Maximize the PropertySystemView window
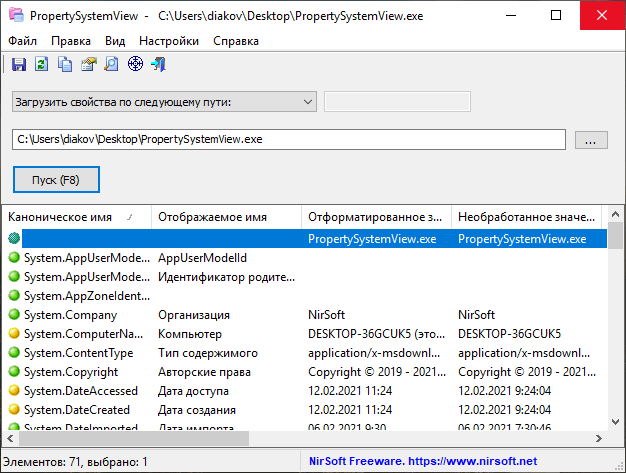Image resolution: width=626 pixels, height=473 pixels. point(556,15)
